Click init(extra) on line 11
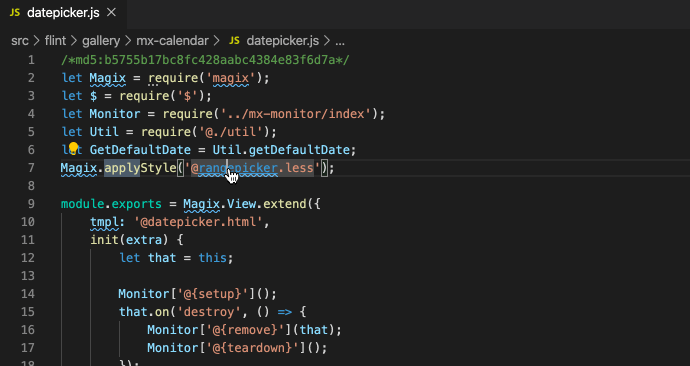 pos(129,240)
